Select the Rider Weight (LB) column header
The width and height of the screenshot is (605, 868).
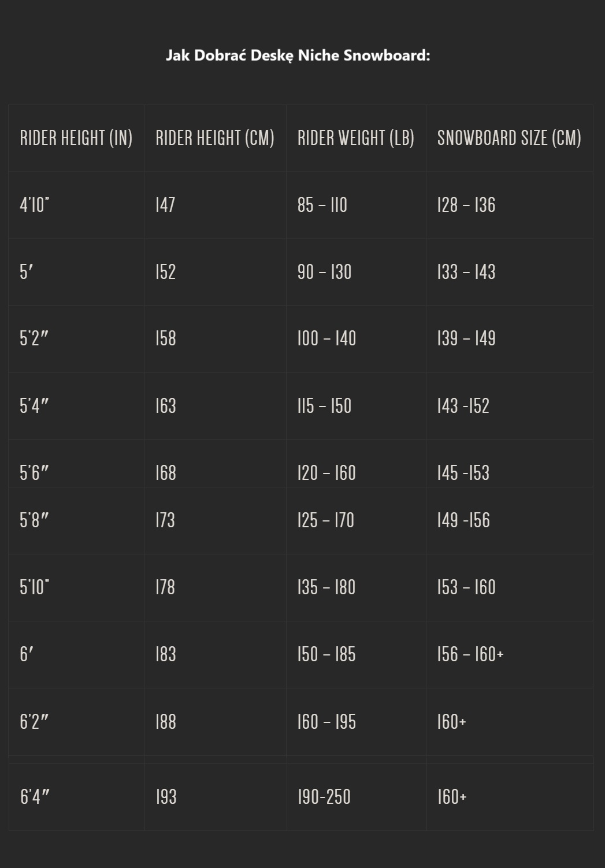coord(356,138)
